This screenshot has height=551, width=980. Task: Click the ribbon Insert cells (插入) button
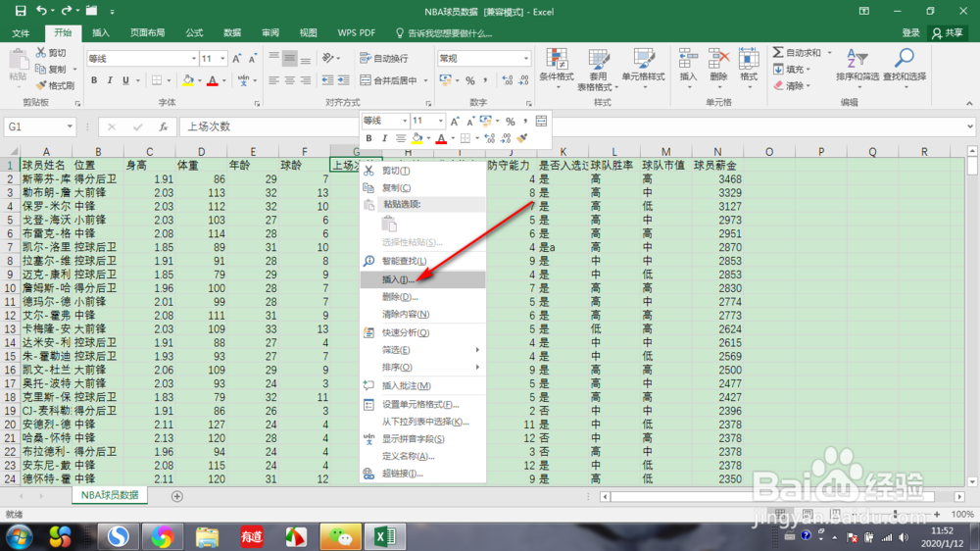pyautogui.click(x=688, y=68)
